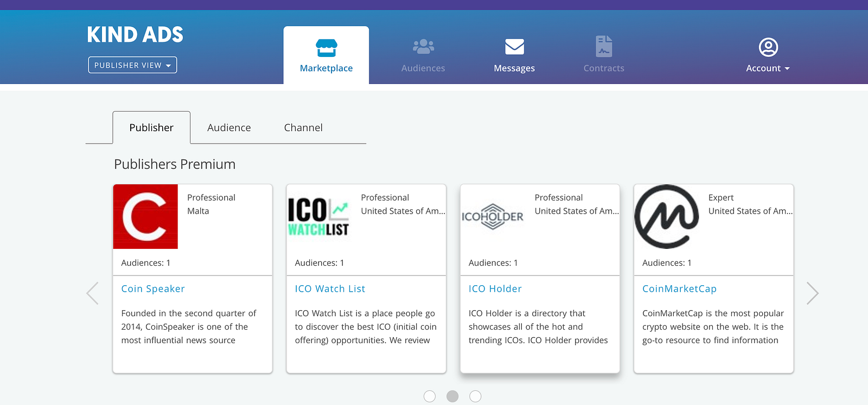This screenshot has width=868, height=405.
Task: Click the CoinMarketCap description text
Action: tap(713, 327)
